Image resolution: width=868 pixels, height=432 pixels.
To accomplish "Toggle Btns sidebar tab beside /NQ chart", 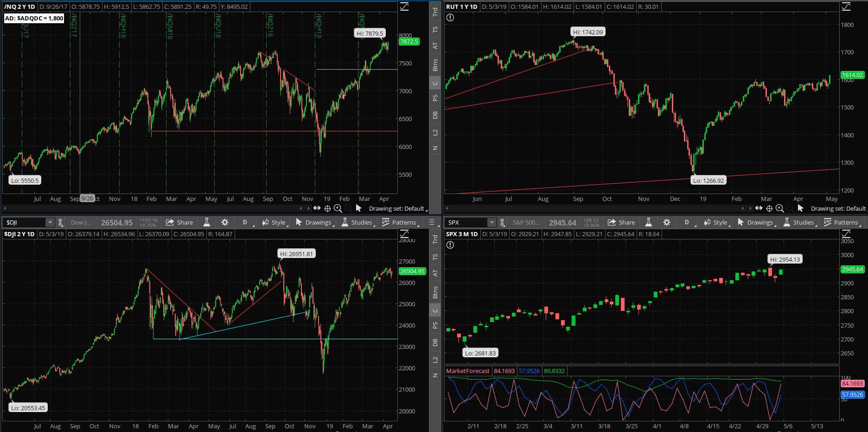I will tap(435, 65).
